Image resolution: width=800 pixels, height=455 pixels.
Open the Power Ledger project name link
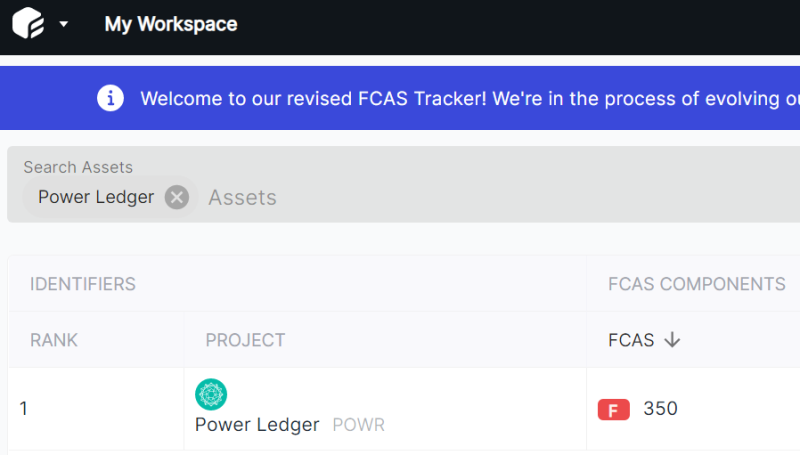point(257,425)
